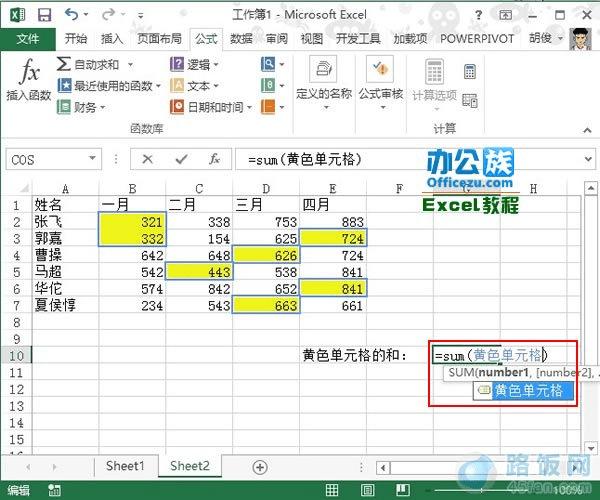Collapse the ribbon with the up arrow
Screen dimensions: 600x500
[587, 130]
